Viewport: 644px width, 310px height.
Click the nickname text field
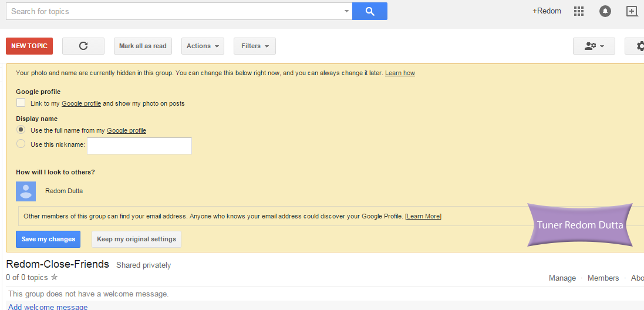pyautogui.click(x=139, y=146)
